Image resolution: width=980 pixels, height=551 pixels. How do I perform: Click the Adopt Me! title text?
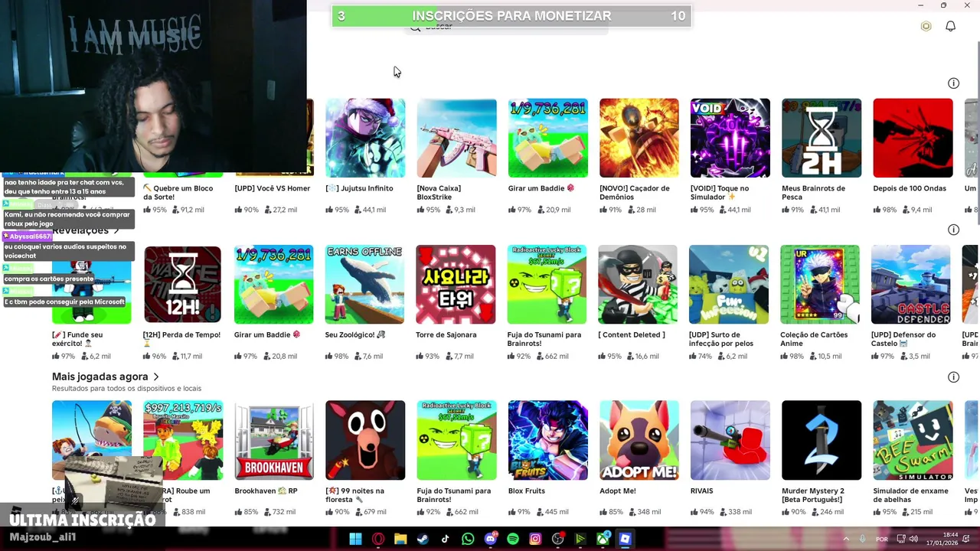coord(618,491)
